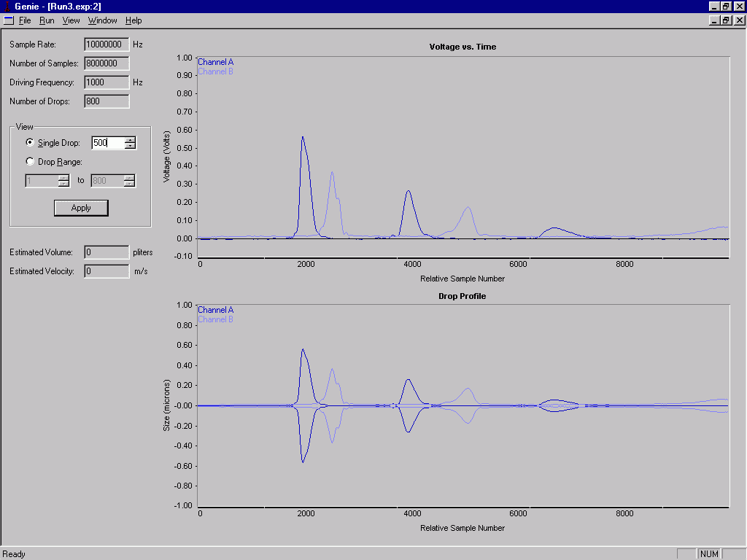Click the Drop Range start down arrow
Screen dimensions: 747x560
click(63, 184)
